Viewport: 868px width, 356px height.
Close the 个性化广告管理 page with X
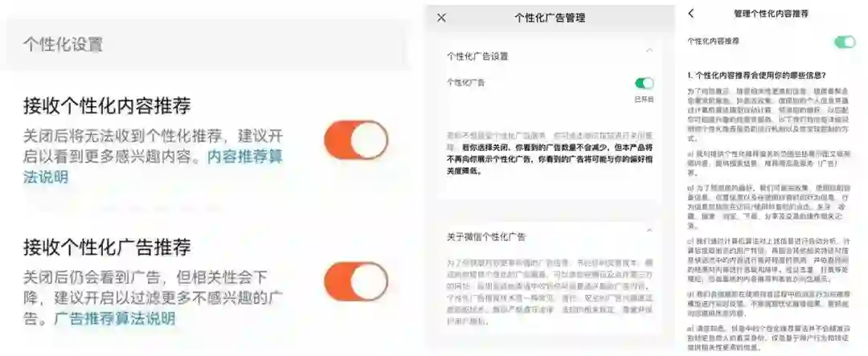coord(441,18)
